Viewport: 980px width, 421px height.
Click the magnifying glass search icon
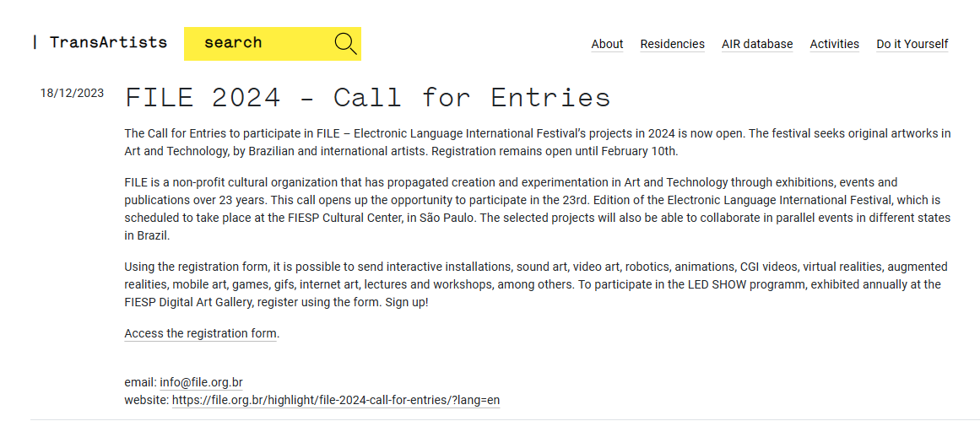(x=345, y=43)
